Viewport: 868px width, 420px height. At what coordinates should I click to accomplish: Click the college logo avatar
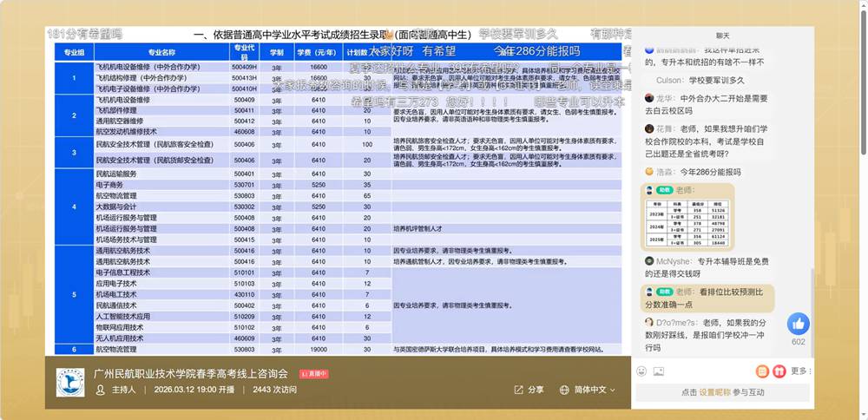70,381
